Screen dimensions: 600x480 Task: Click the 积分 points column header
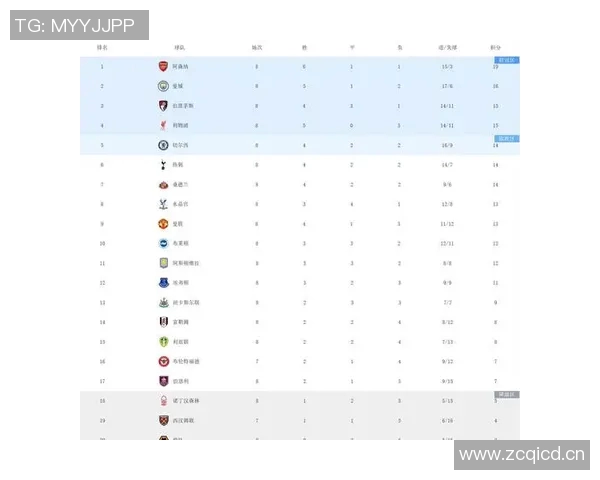(496, 47)
